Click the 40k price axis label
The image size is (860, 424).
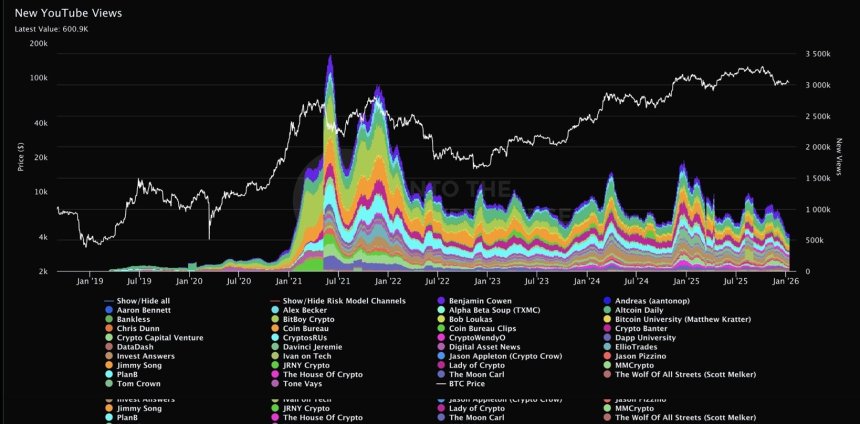41,124
